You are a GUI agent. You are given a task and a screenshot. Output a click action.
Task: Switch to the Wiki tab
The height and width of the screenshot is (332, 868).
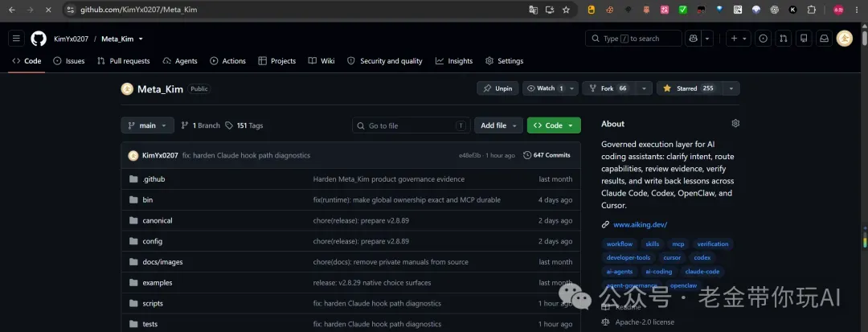pos(321,61)
